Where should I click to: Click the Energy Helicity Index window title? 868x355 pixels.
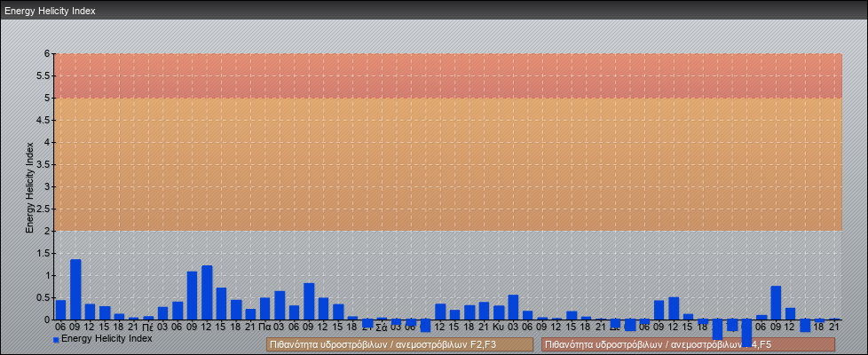(x=50, y=12)
